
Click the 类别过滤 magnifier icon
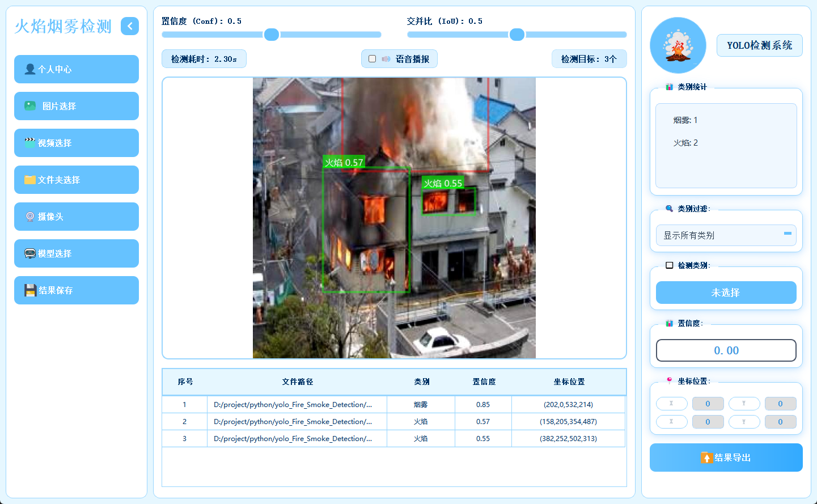[670, 209]
